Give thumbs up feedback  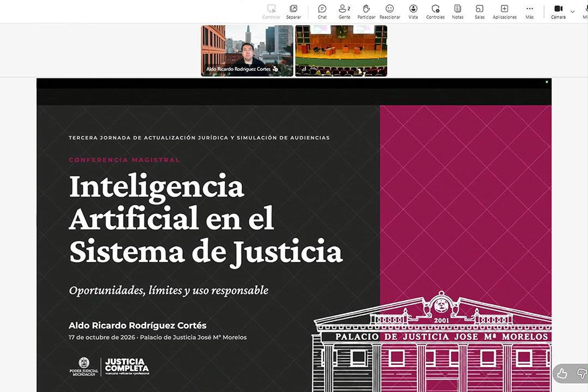(x=562, y=373)
